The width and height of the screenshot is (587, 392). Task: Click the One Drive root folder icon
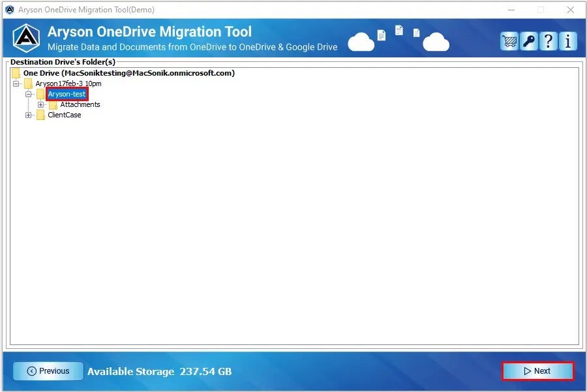(x=16, y=73)
